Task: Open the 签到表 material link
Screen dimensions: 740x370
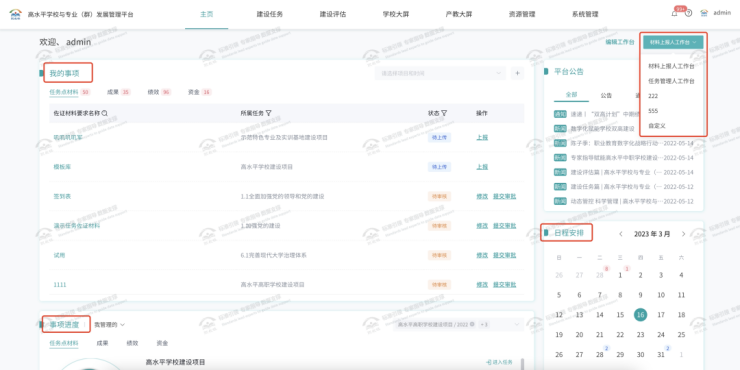Action: (x=62, y=196)
